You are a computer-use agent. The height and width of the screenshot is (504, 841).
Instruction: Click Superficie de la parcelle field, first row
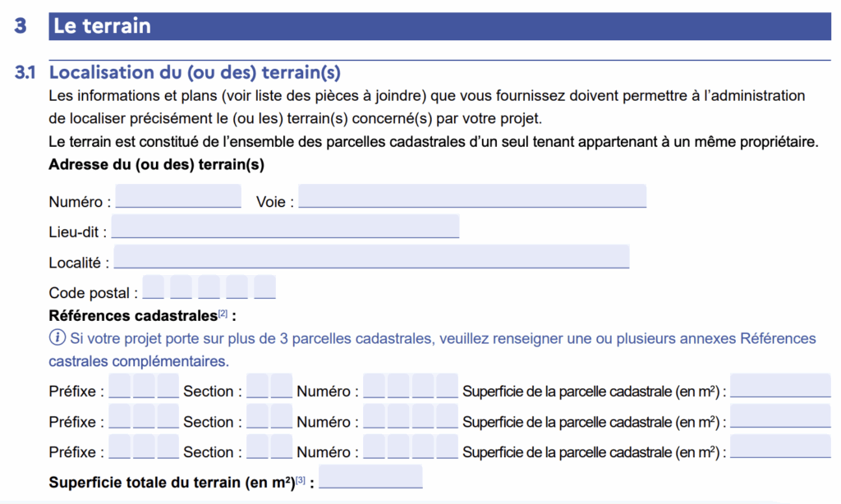(780, 386)
